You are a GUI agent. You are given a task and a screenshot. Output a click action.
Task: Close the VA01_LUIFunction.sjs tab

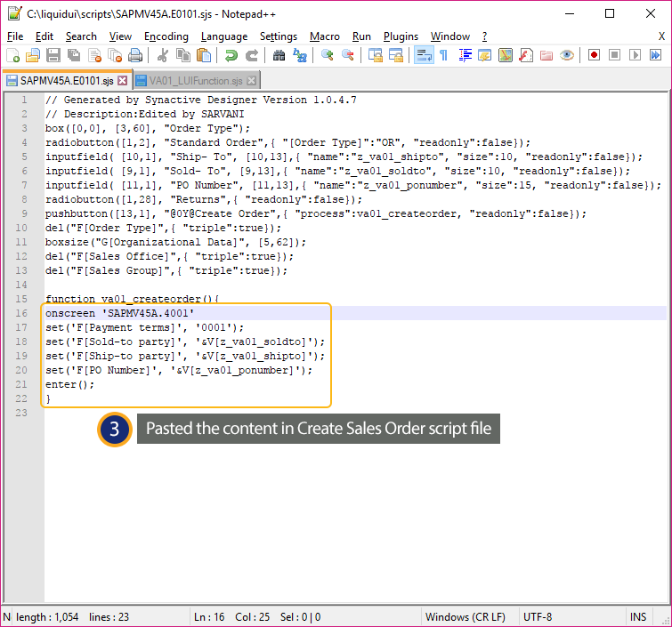(x=252, y=81)
